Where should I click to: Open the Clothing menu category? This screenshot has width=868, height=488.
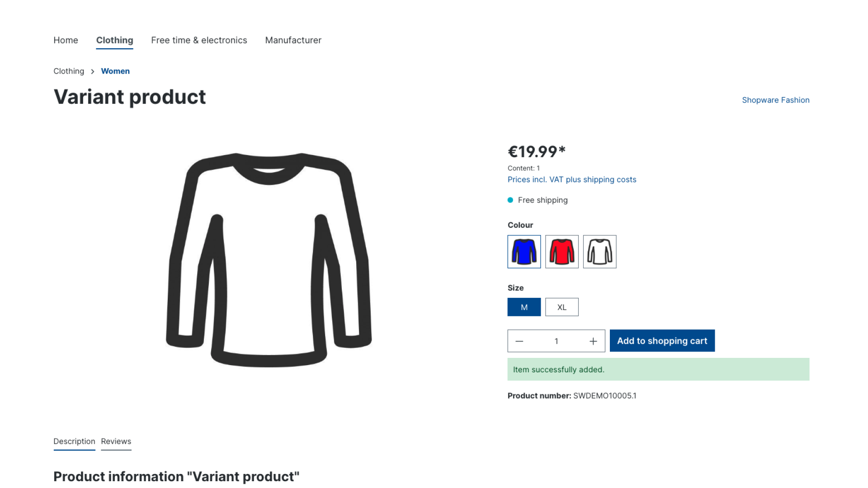[114, 40]
